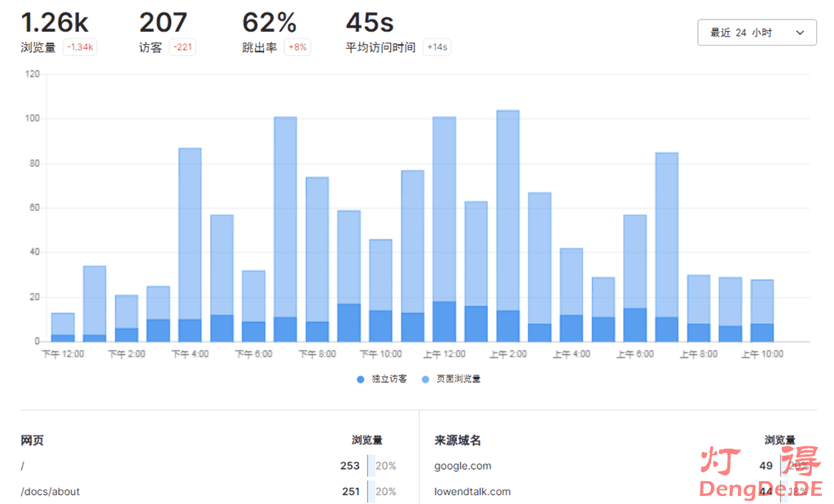834x504 pixels.
Task: Click the 来源域名 table header
Action: pos(458,440)
